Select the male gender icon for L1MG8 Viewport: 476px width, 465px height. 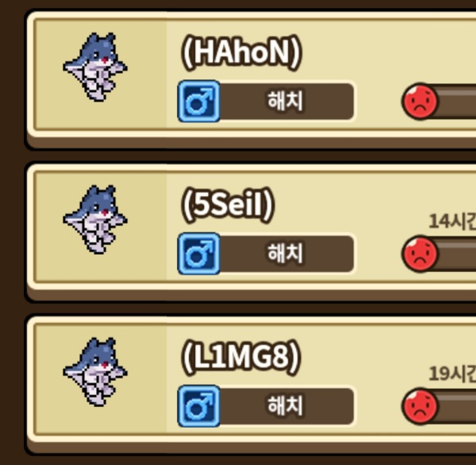coord(199,406)
